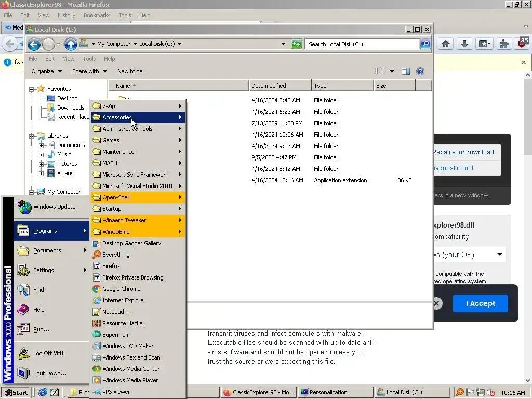
Task: Launch Google Chrome from Programs menu
Action: click(x=138, y=289)
